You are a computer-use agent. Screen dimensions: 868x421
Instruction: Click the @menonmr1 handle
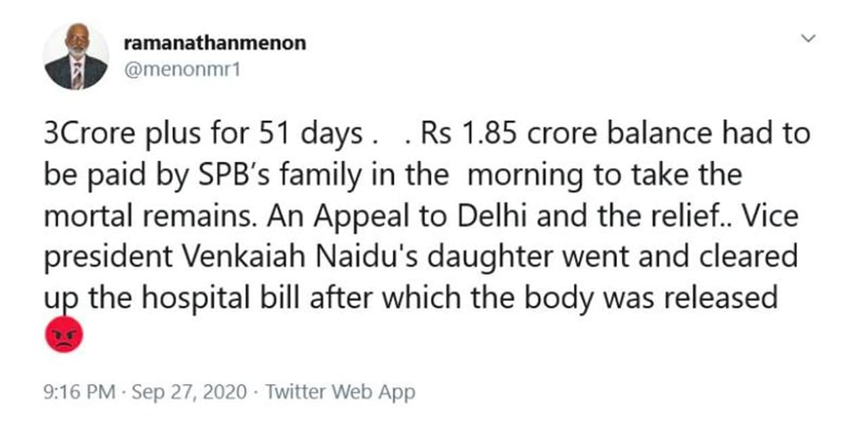(183, 68)
